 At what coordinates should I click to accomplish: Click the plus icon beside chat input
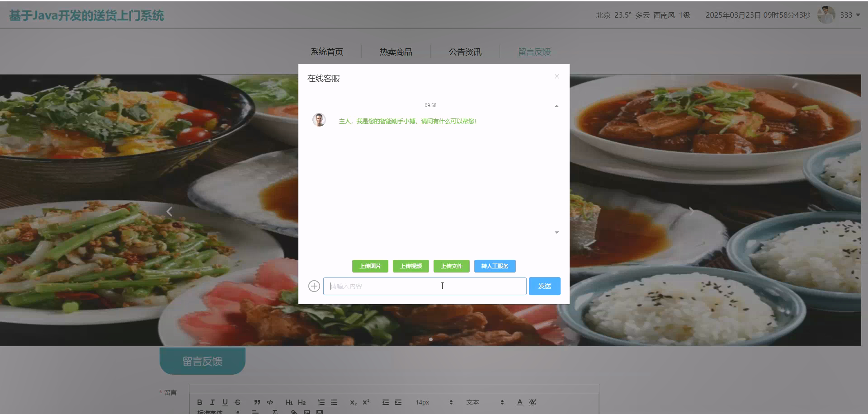[x=314, y=286]
